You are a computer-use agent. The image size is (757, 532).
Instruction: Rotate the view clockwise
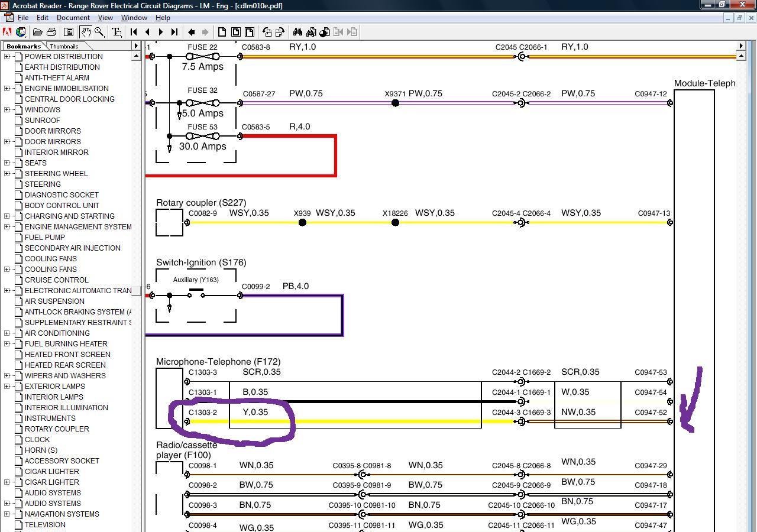[280, 32]
